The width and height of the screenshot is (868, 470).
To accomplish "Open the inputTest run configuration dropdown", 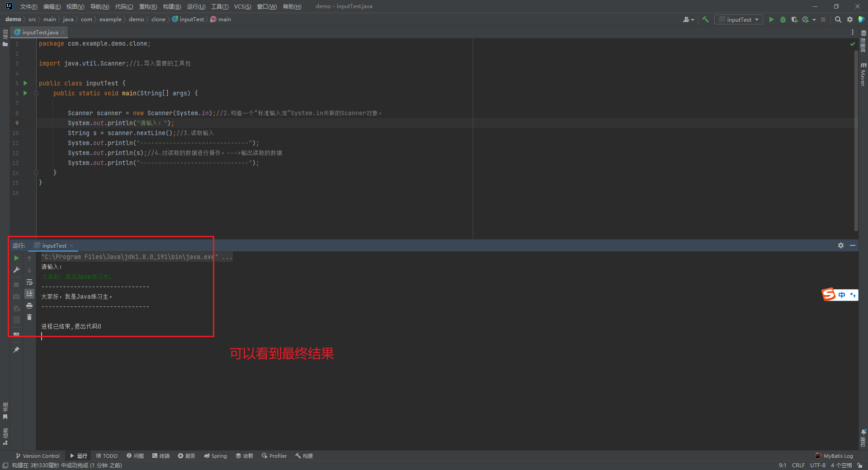I will click(x=739, y=19).
